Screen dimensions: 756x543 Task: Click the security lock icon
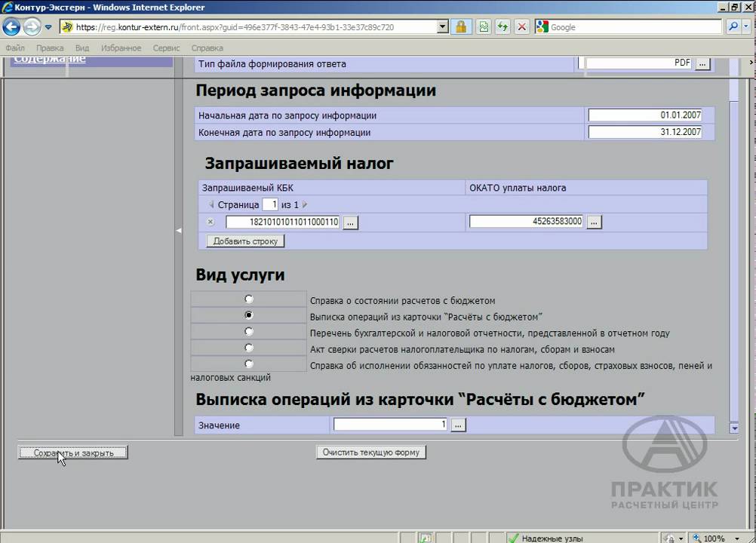coord(461,27)
